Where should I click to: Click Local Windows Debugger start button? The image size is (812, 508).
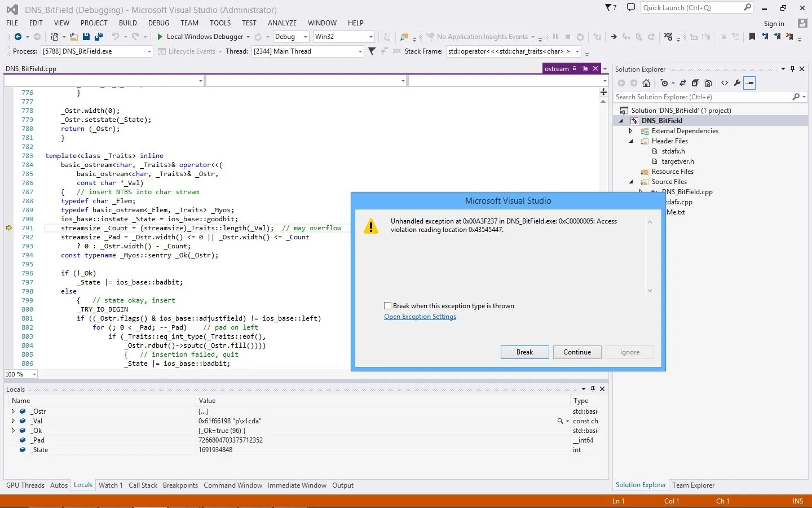[x=200, y=37]
